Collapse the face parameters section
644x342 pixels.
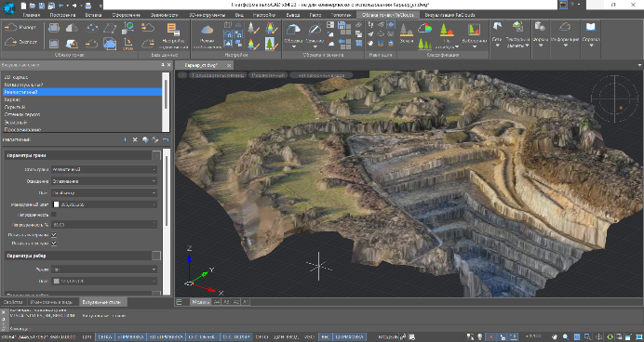(156, 155)
